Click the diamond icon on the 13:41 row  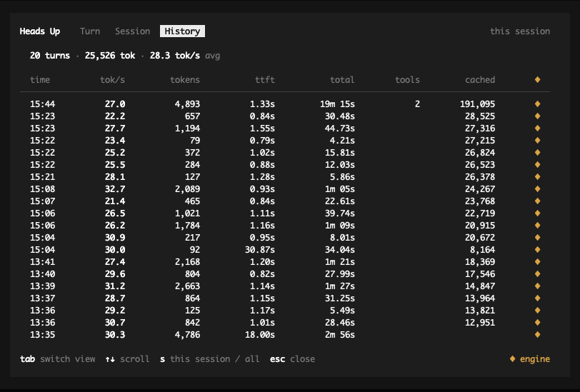click(x=537, y=262)
